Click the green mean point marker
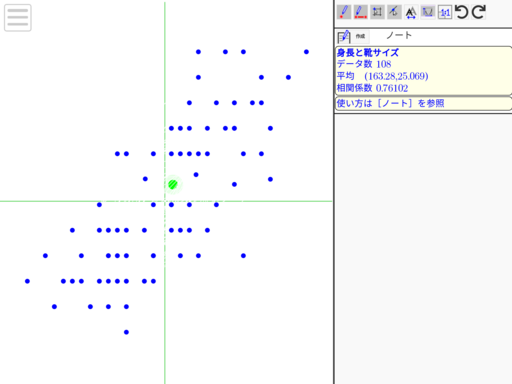The image size is (512, 384). point(173,184)
